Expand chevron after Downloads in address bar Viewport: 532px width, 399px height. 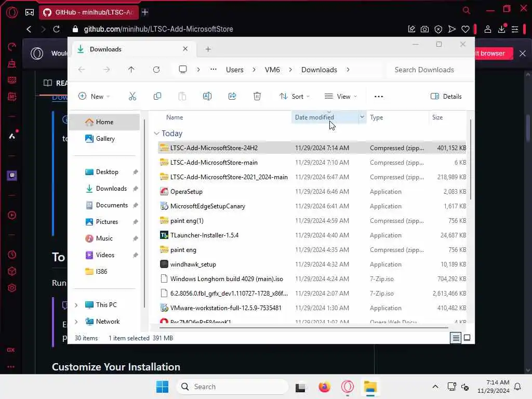pyautogui.click(x=348, y=70)
